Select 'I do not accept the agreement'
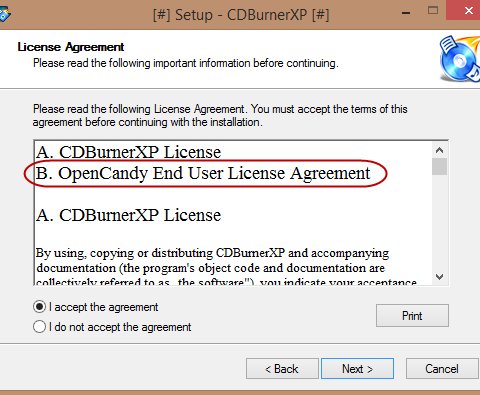This screenshot has height=395, width=480. pyautogui.click(x=39, y=327)
